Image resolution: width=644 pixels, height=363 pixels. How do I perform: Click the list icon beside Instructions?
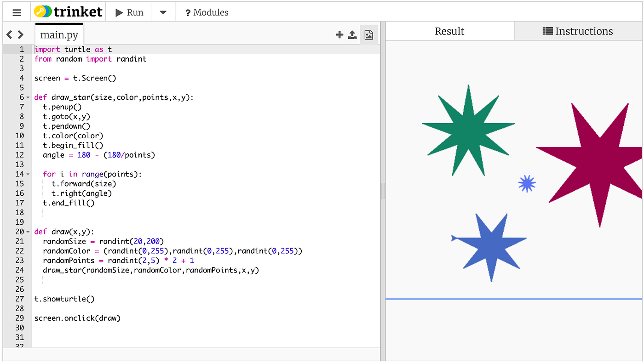click(548, 31)
